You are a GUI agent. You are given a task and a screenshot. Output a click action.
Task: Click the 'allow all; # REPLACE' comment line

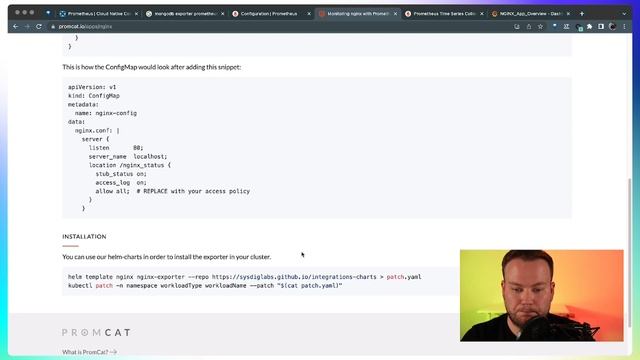[173, 191]
